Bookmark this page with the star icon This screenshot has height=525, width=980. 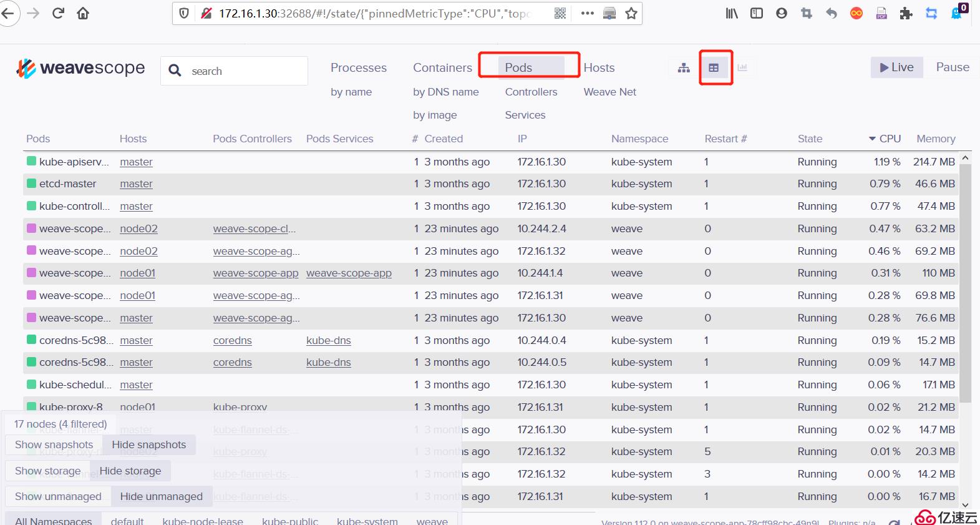(x=631, y=13)
